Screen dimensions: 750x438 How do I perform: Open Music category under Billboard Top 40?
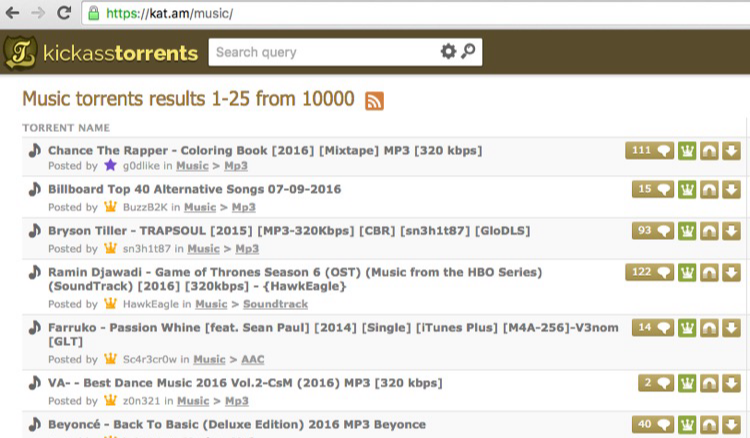click(200, 207)
